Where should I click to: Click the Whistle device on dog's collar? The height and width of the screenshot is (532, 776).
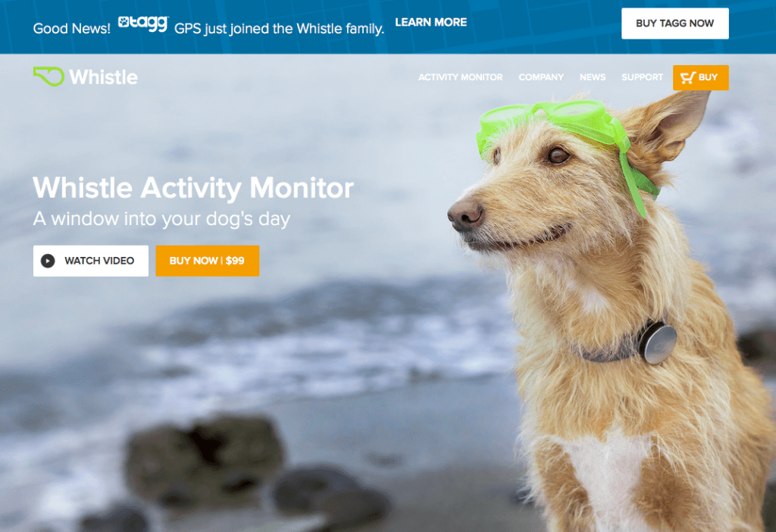click(657, 343)
